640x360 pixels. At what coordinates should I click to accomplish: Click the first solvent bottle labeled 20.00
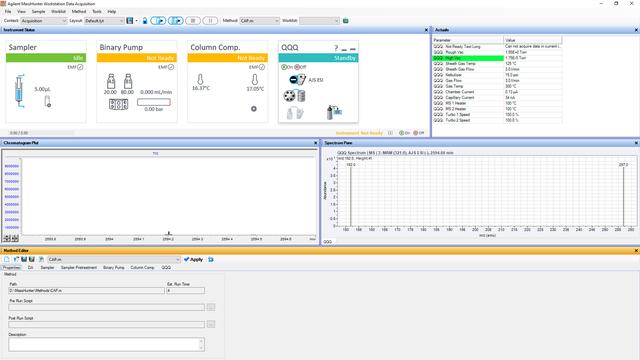click(111, 81)
